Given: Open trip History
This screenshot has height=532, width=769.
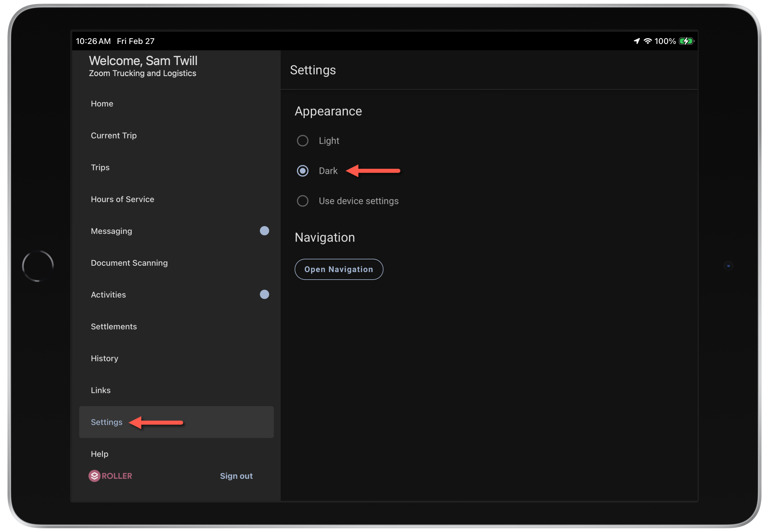Looking at the screenshot, I should click(x=104, y=358).
